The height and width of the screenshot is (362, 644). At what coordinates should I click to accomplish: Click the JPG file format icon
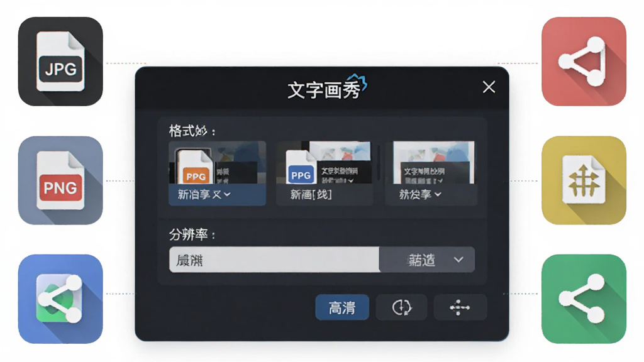pyautogui.click(x=60, y=62)
